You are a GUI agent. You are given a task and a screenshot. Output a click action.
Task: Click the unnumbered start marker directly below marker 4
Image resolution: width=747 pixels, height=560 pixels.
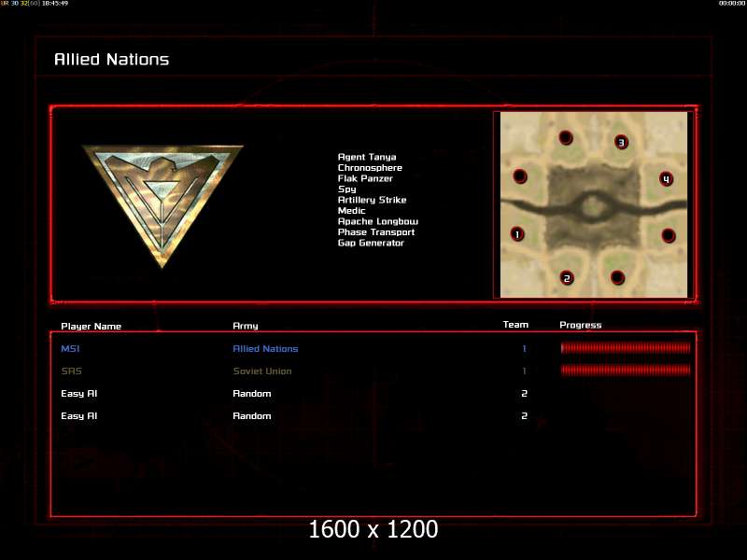(x=669, y=235)
